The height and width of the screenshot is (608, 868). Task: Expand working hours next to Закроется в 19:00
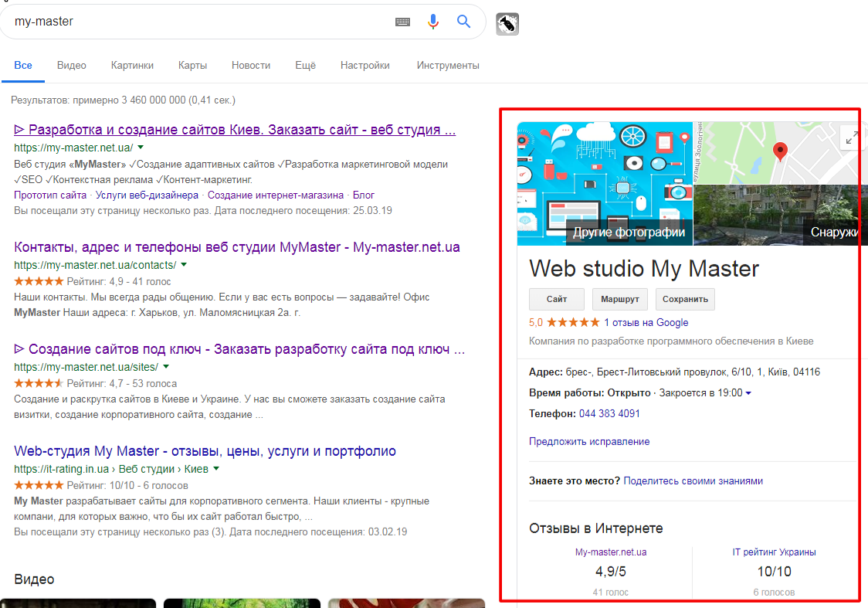pyautogui.click(x=748, y=393)
